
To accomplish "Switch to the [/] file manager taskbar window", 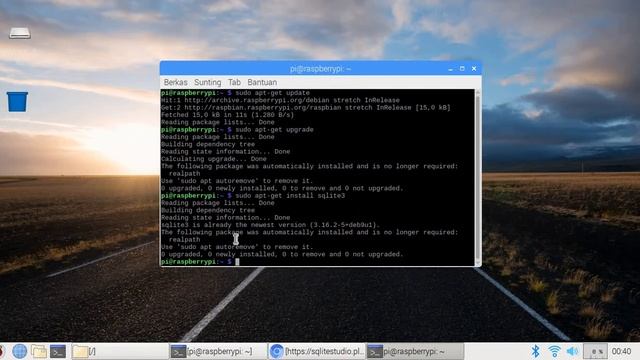I will [x=119, y=351].
